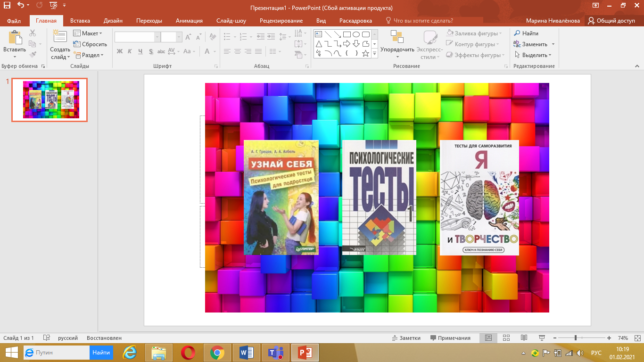Select slide 1 thumbnail in the panel
Image resolution: width=644 pixels, height=362 pixels.
50,100
